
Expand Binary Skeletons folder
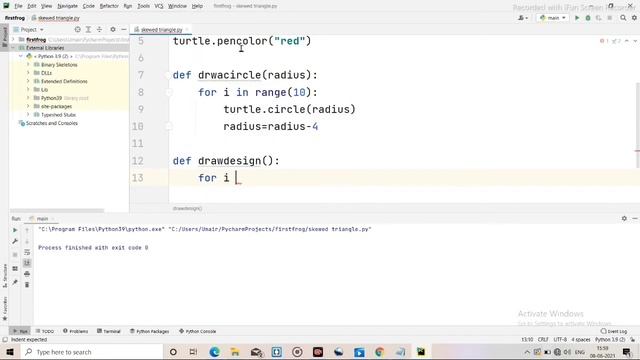pos(28,65)
